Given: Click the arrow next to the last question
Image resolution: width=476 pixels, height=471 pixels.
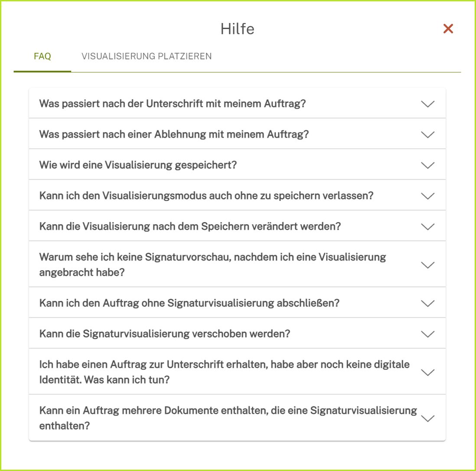Looking at the screenshot, I should (x=428, y=418).
